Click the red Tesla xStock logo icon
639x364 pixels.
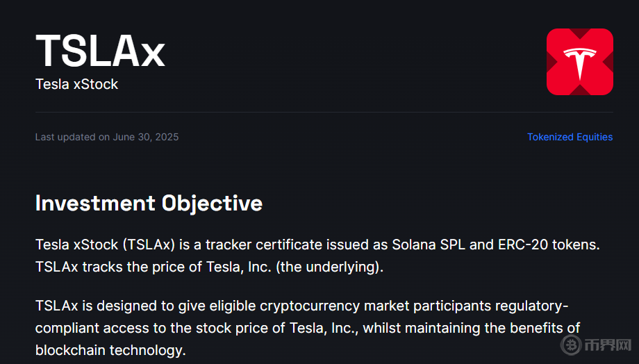(x=579, y=62)
